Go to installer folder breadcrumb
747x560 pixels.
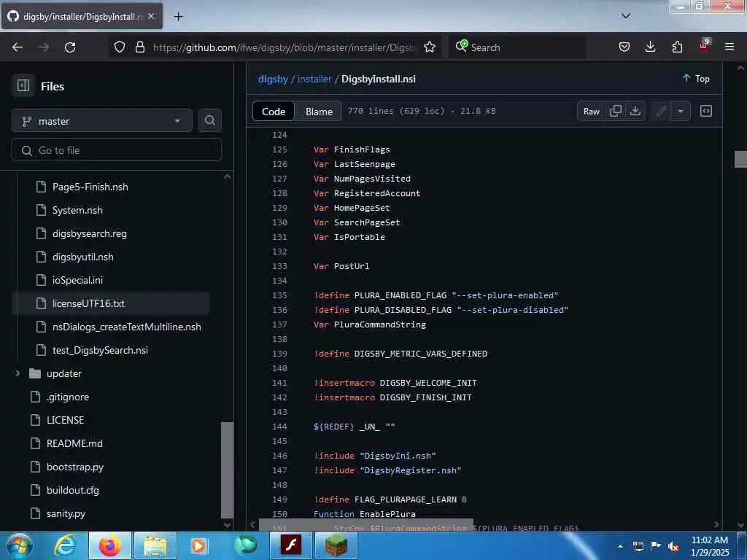point(314,79)
